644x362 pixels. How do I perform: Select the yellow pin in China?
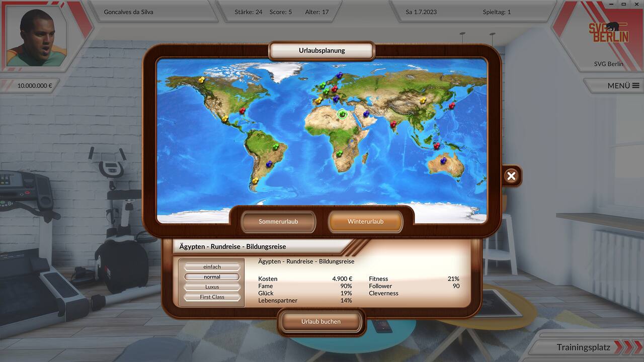click(423, 100)
